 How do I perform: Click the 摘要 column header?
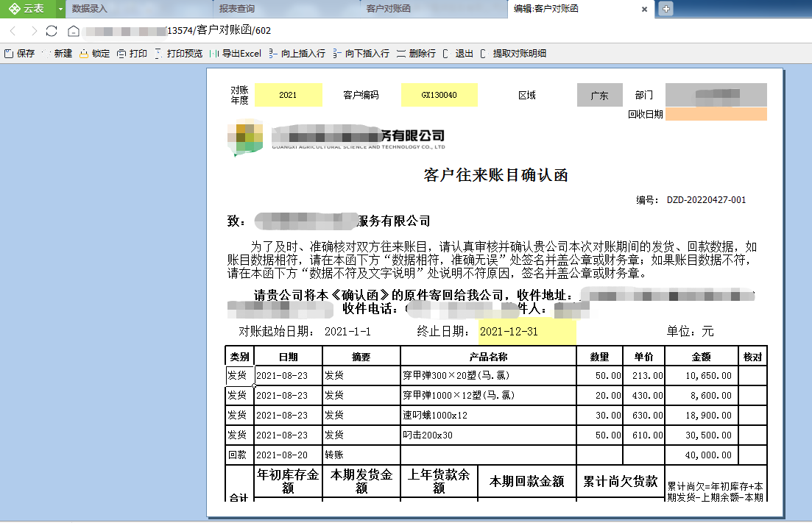(361, 357)
